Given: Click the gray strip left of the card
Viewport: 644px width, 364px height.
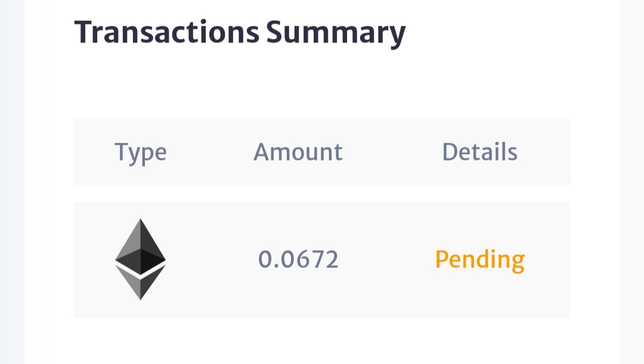Looking at the screenshot, I should (x=12, y=179).
